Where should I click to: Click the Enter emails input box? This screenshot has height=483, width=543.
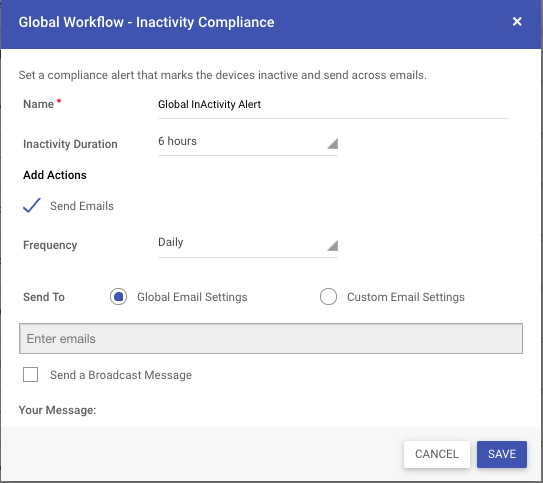(271, 339)
